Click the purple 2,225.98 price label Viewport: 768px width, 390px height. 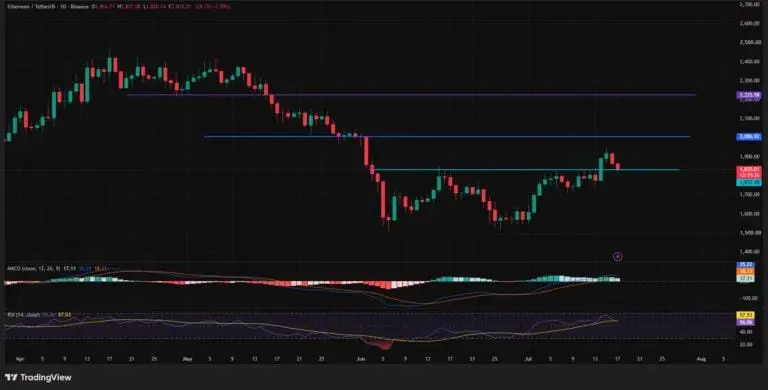(x=749, y=95)
